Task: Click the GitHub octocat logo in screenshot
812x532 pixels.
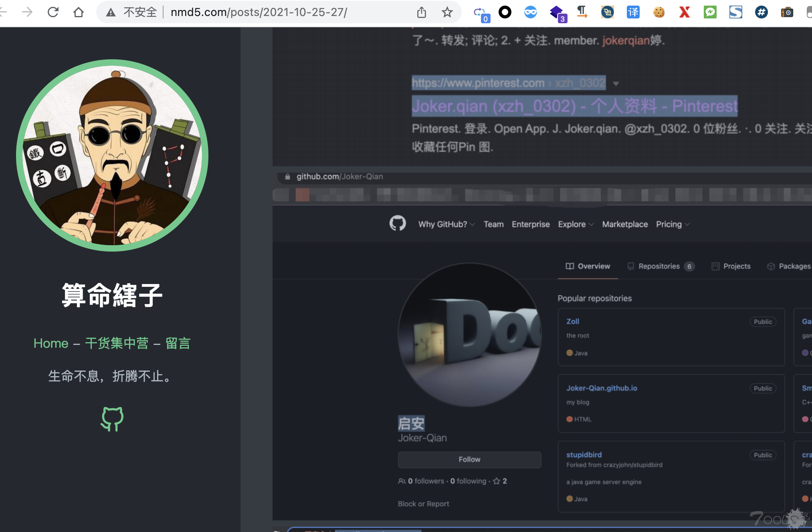Action: click(398, 224)
